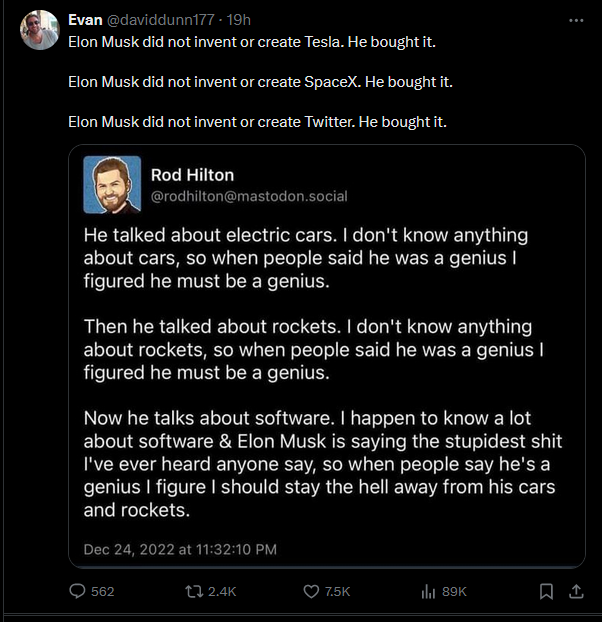Select the Rod Hilton name heading

pyautogui.click(x=192, y=175)
